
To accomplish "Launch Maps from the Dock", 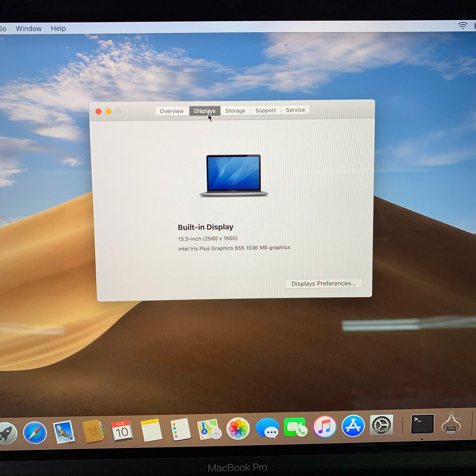I will click(209, 429).
